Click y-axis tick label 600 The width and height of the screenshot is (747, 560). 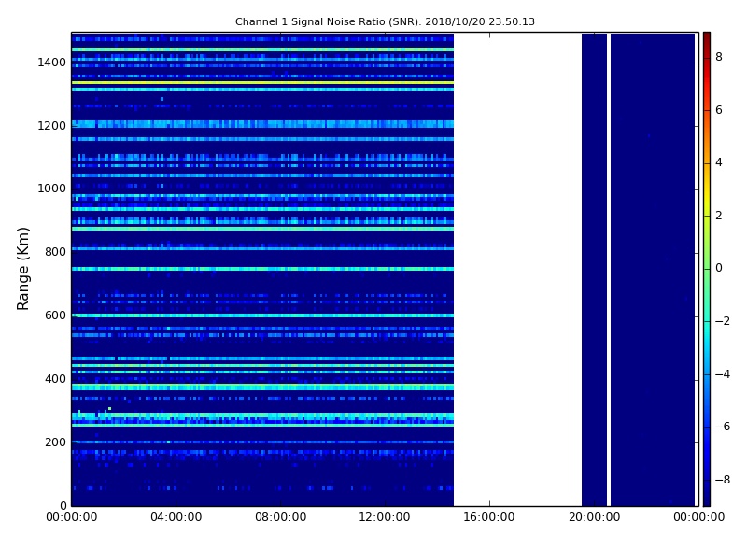click(x=55, y=315)
